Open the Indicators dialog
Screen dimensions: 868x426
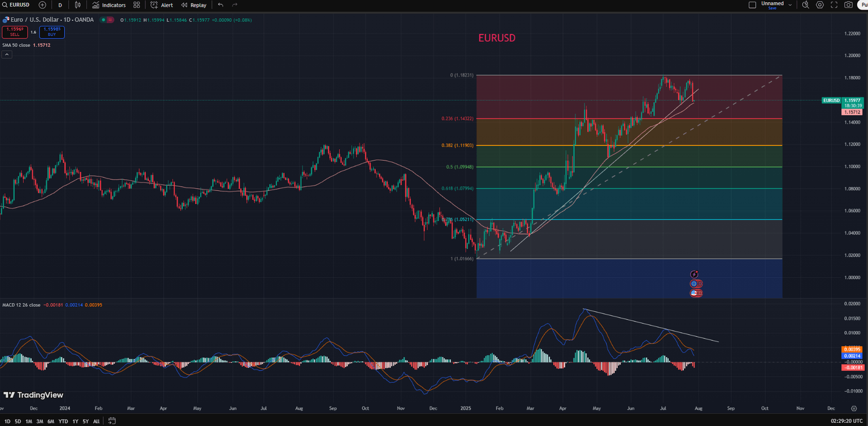(x=109, y=5)
